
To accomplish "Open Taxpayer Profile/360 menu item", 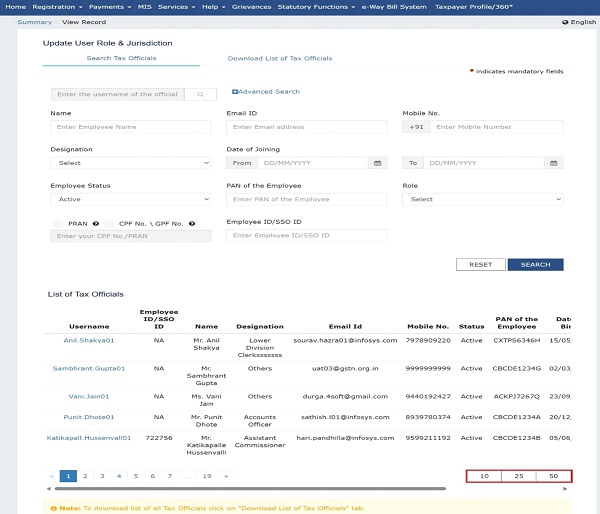I will (474, 7).
